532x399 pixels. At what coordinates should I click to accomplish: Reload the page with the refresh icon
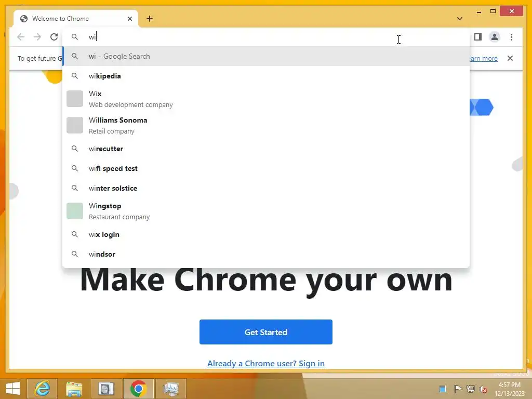(54, 37)
